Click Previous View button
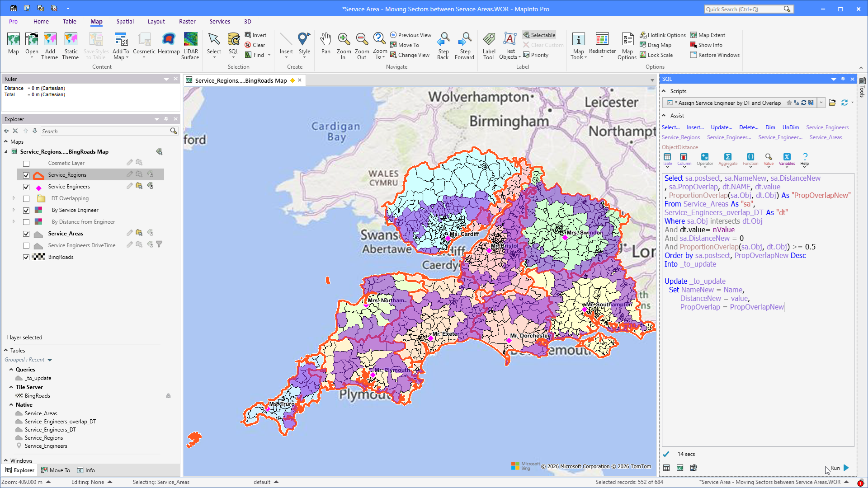The image size is (868, 488). (x=410, y=35)
